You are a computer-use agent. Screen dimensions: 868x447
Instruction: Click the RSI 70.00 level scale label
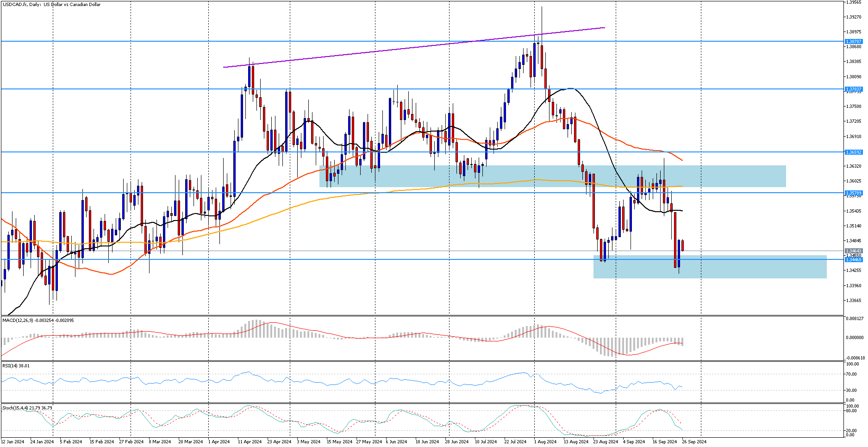pyautogui.click(x=852, y=374)
